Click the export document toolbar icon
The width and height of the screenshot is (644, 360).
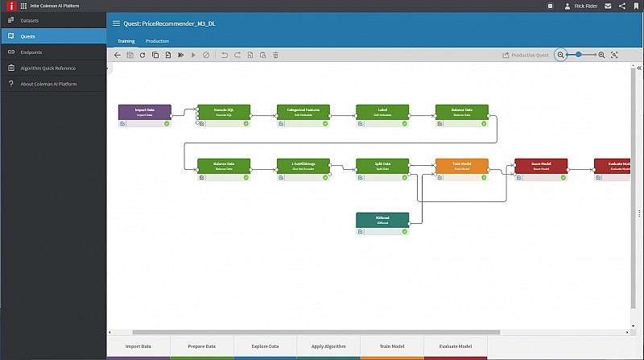(x=168, y=55)
